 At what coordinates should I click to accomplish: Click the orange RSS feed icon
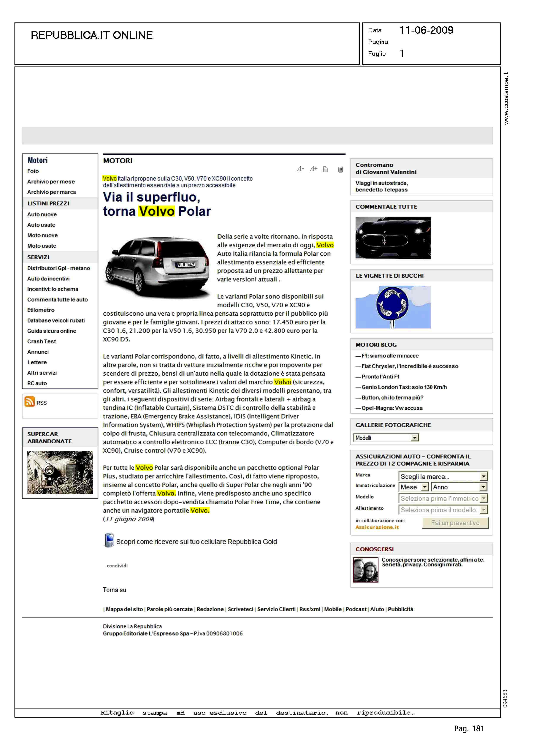tap(30, 402)
